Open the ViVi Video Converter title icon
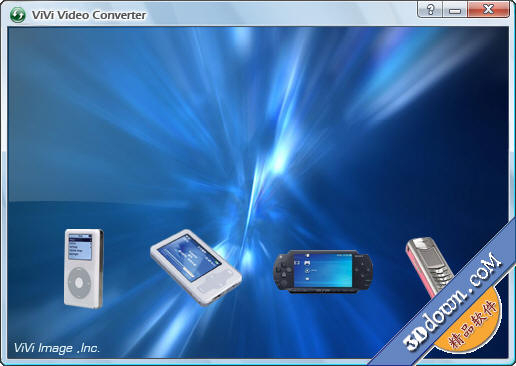The width and height of the screenshot is (516, 366). click(x=17, y=15)
